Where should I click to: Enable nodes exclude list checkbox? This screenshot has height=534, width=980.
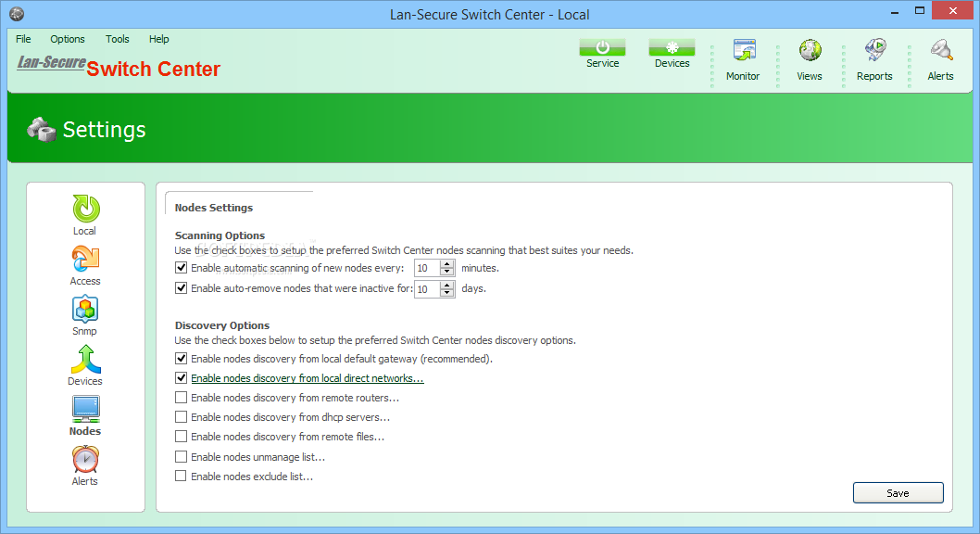coord(182,476)
